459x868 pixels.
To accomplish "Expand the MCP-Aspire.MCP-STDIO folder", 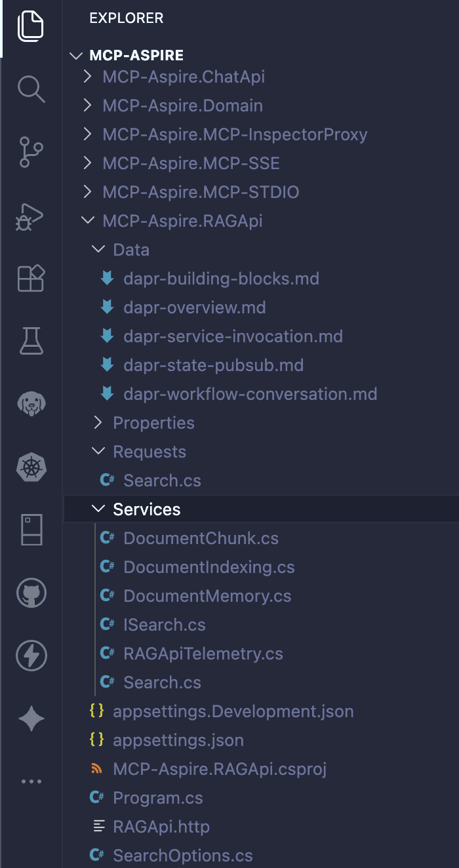I will [x=87, y=192].
